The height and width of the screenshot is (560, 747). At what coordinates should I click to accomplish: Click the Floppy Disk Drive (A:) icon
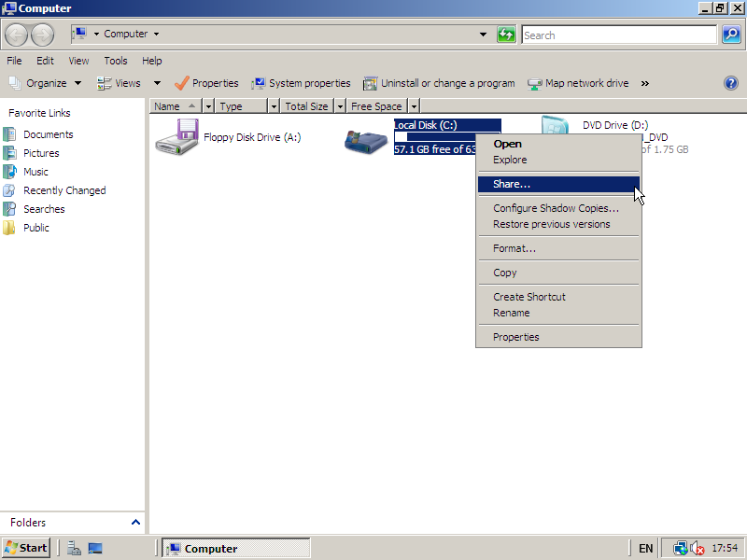coord(176,137)
